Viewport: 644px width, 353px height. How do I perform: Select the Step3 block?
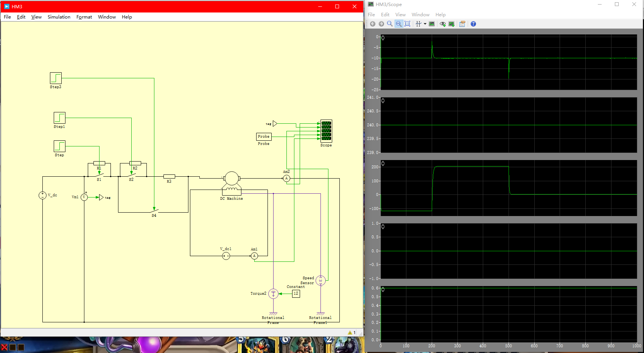click(56, 78)
